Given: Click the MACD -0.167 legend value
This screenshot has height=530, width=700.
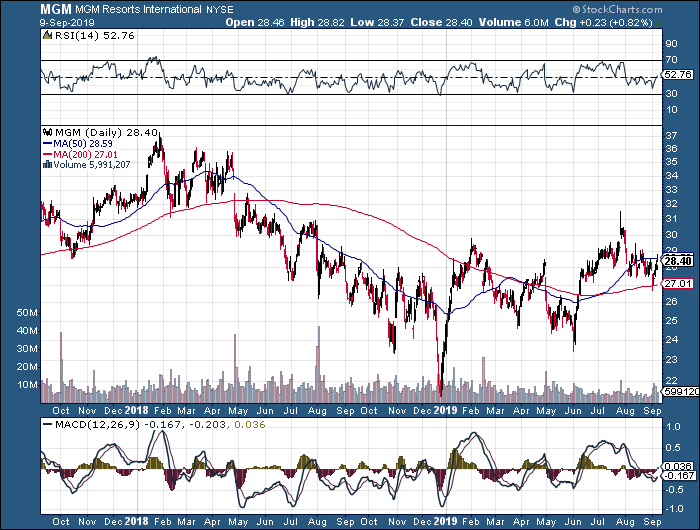Looking at the screenshot, I should tap(162, 425).
